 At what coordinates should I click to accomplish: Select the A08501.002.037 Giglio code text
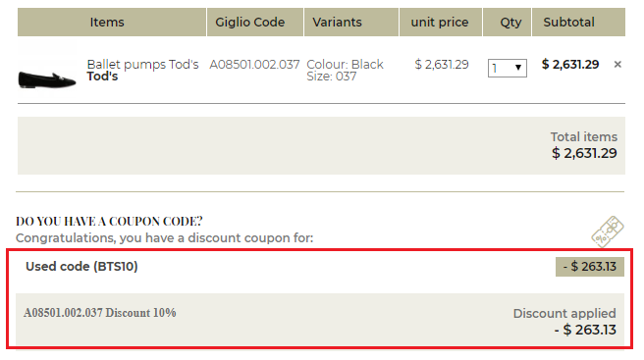click(x=254, y=65)
